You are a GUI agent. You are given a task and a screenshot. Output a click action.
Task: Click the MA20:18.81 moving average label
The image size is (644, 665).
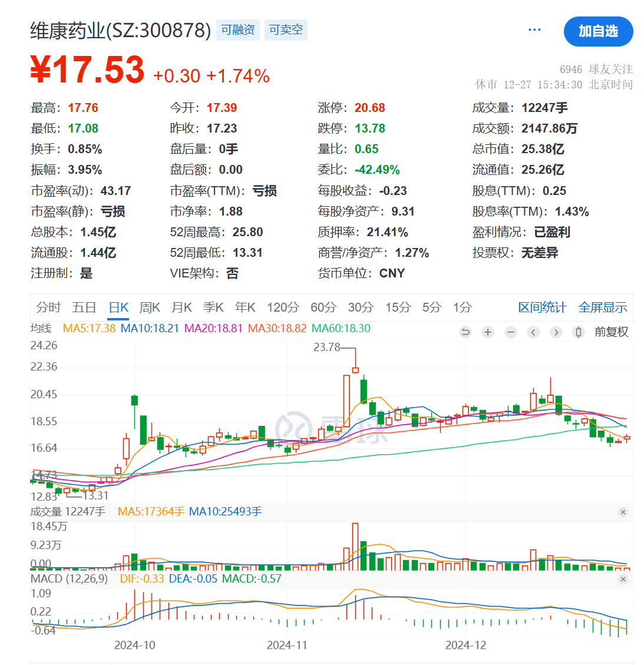[213, 328]
